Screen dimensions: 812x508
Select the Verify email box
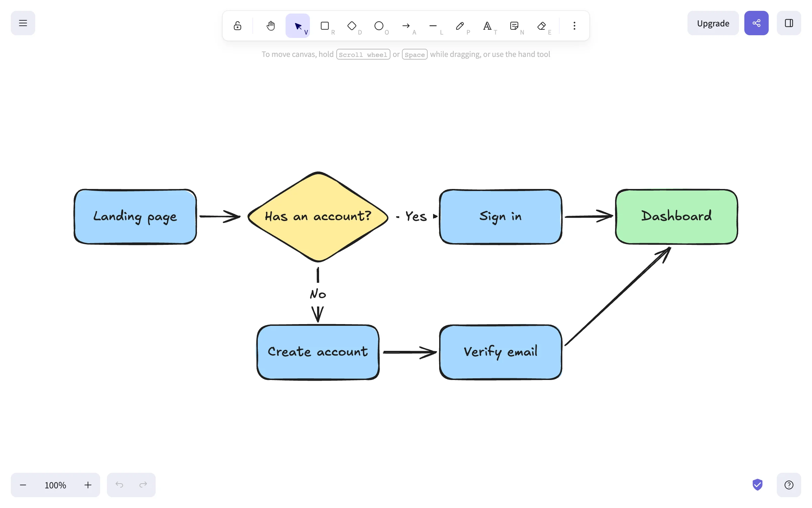pyautogui.click(x=501, y=352)
